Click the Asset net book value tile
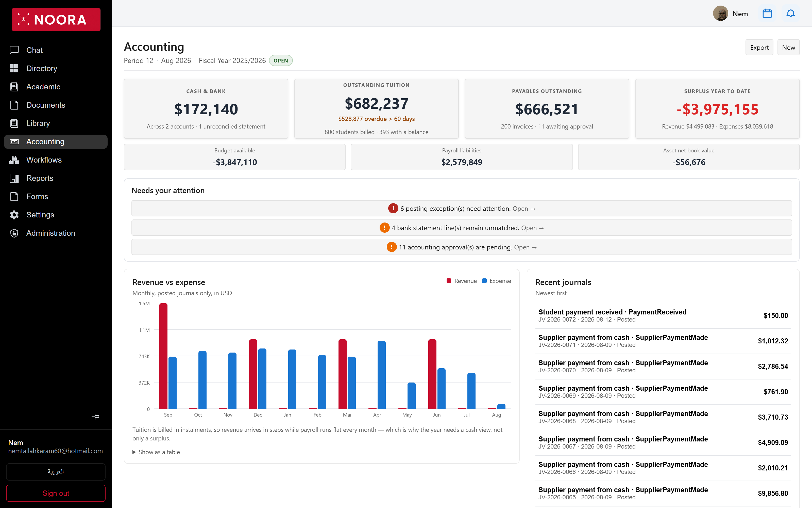The image size is (812, 508). 688,157
